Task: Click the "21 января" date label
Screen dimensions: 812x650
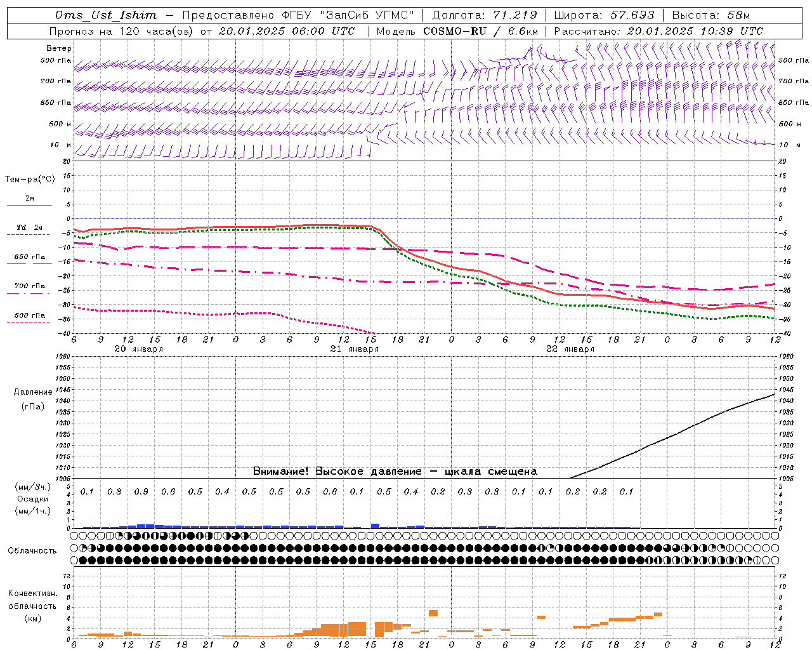Action: point(354,349)
